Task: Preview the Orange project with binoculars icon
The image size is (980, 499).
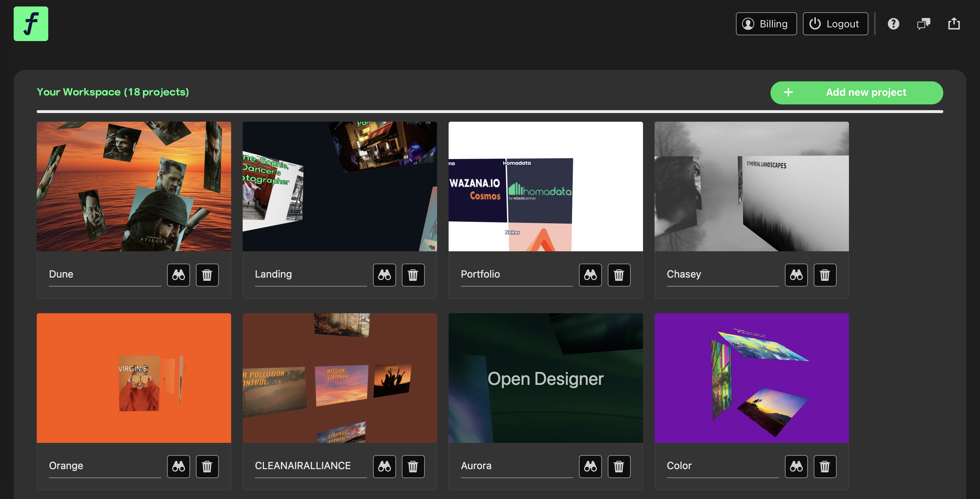Action: pos(179,466)
